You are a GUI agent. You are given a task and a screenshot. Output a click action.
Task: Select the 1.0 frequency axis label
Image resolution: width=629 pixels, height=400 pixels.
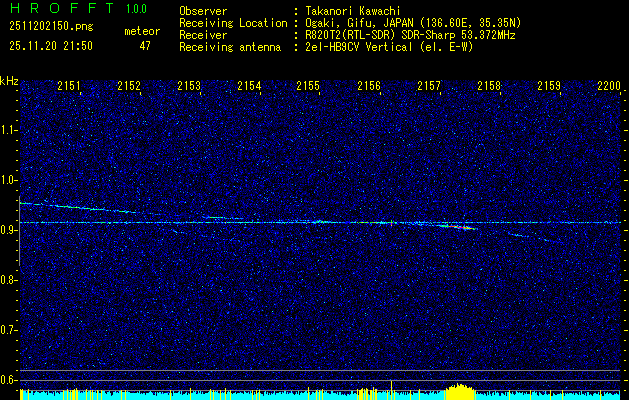click(9, 180)
